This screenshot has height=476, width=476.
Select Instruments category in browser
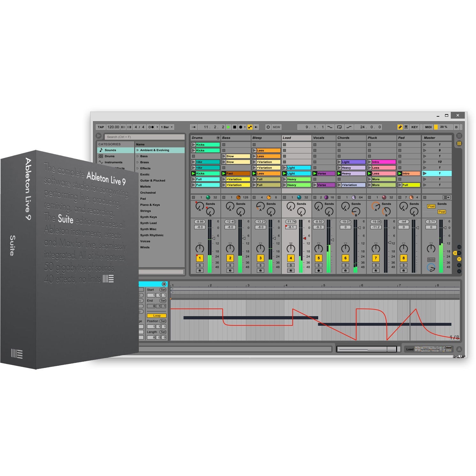click(x=116, y=162)
